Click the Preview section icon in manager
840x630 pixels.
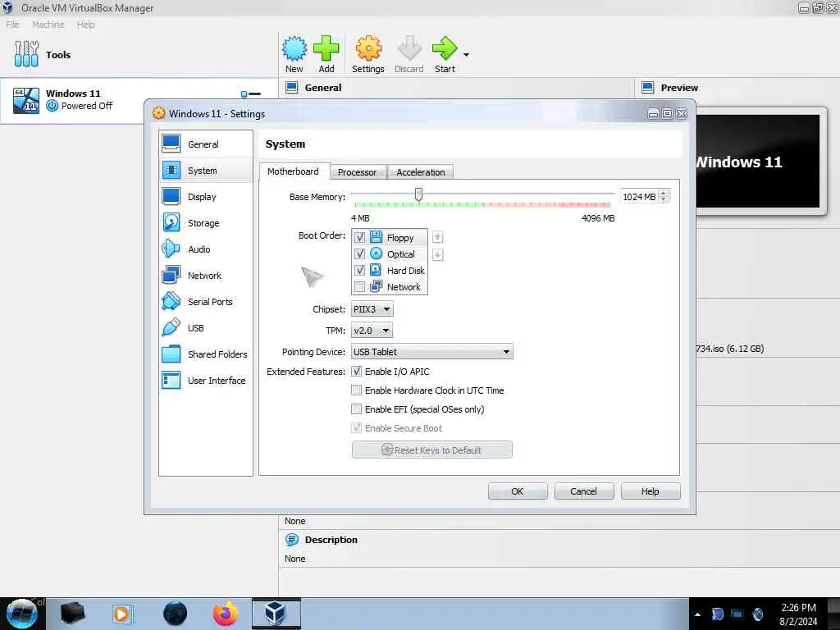(648, 87)
